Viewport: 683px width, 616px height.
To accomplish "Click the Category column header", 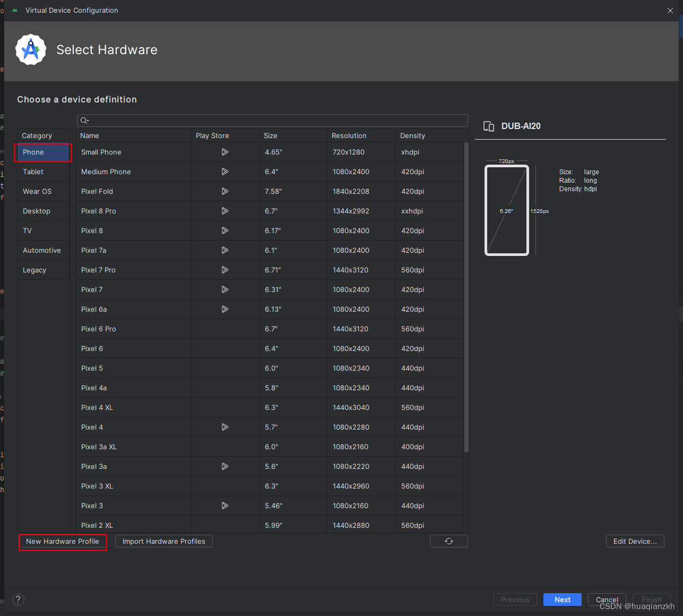I will (x=44, y=135).
